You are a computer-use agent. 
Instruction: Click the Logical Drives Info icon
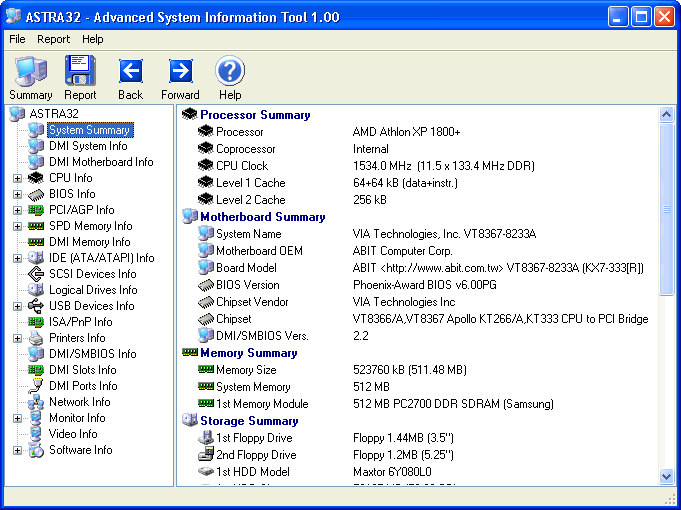click(36, 290)
